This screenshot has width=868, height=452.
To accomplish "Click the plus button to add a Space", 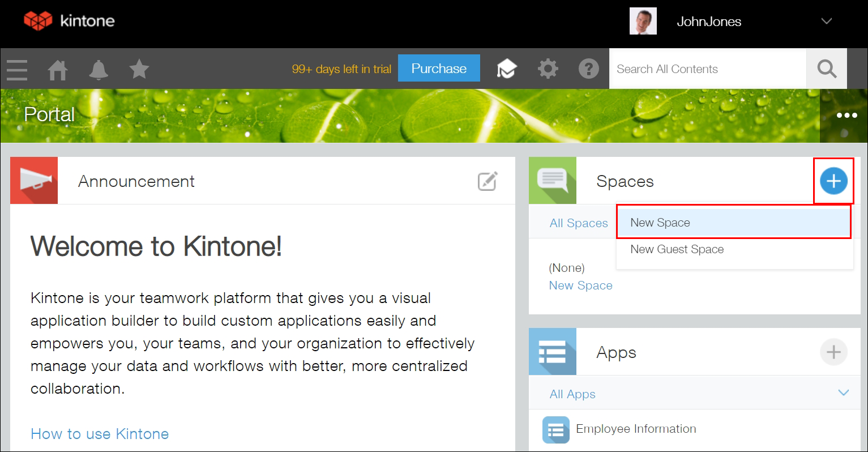I will [x=833, y=181].
